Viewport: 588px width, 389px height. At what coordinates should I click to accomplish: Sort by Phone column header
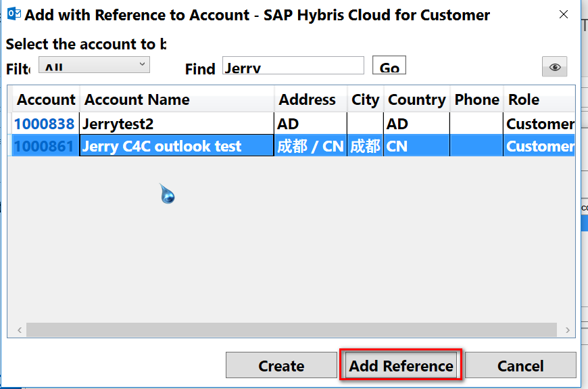[x=476, y=100]
